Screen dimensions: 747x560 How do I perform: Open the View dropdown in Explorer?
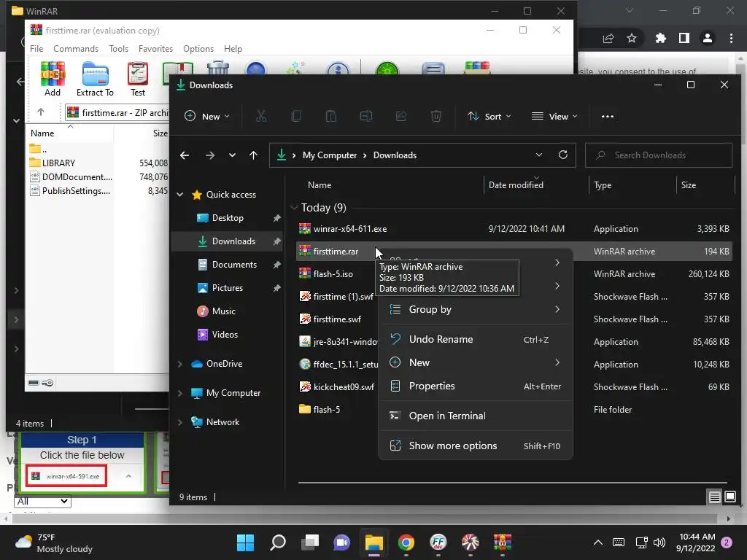(554, 116)
